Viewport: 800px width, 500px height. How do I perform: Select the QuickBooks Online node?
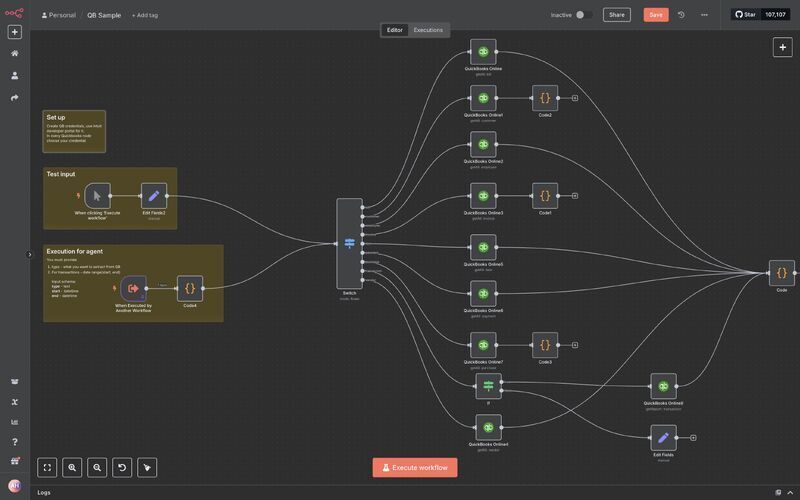click(x=483, y=52)
